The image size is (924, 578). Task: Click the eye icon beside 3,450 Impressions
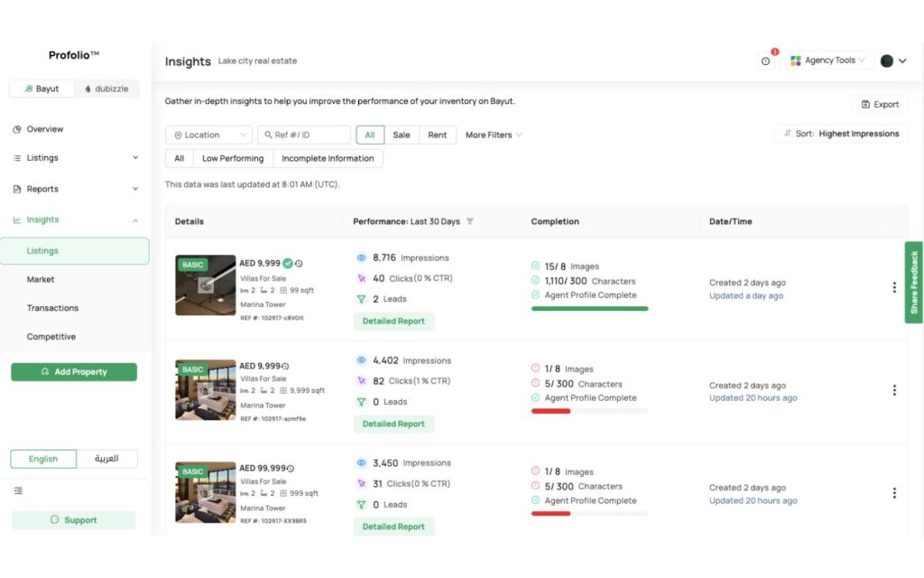coord(361,463)
